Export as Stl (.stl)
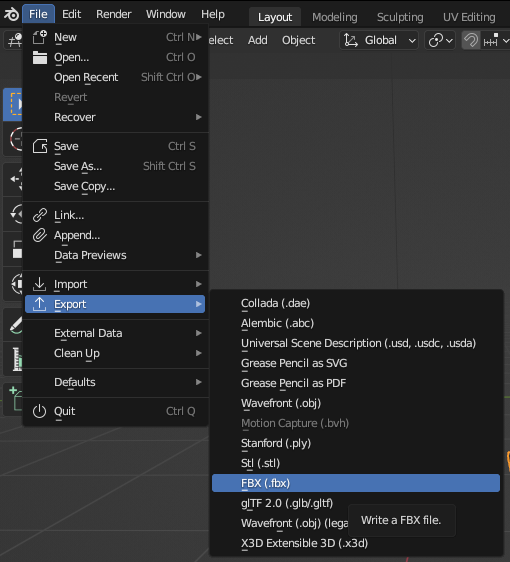 pos(356,463)
